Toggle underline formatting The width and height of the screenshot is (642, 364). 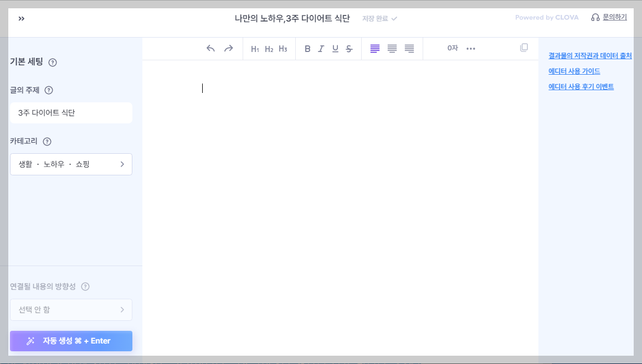pos(335,49)
